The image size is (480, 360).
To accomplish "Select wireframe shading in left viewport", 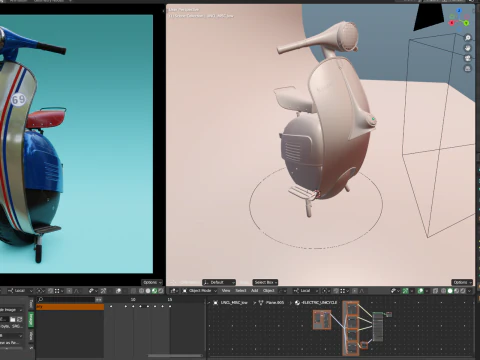I will [x=141, y=291].
